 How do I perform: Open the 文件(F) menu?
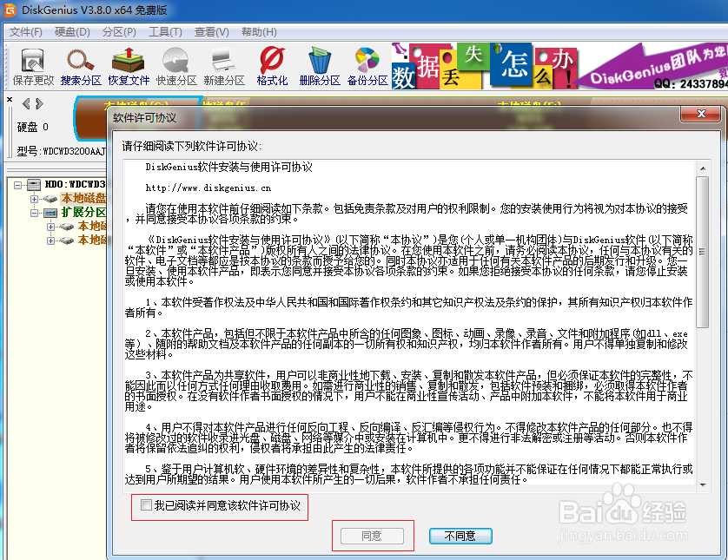pyautogui.click(x=26, y=32)
